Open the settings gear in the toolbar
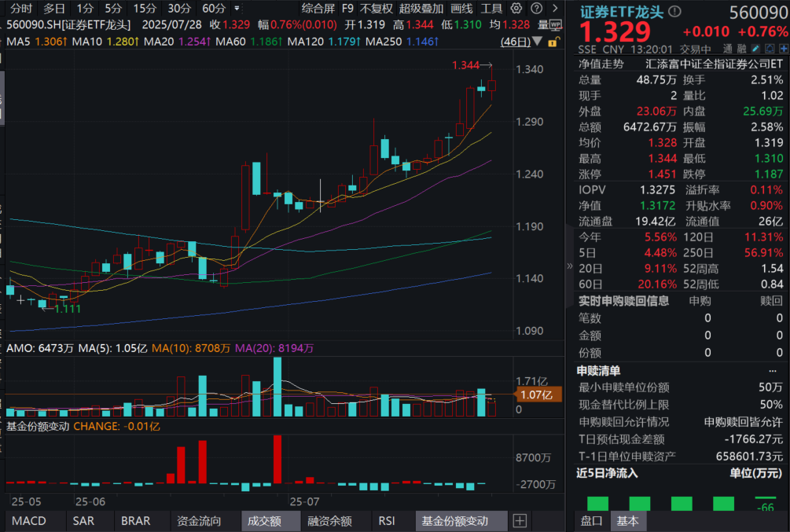 pyautogui.click(x=516, y=9)
